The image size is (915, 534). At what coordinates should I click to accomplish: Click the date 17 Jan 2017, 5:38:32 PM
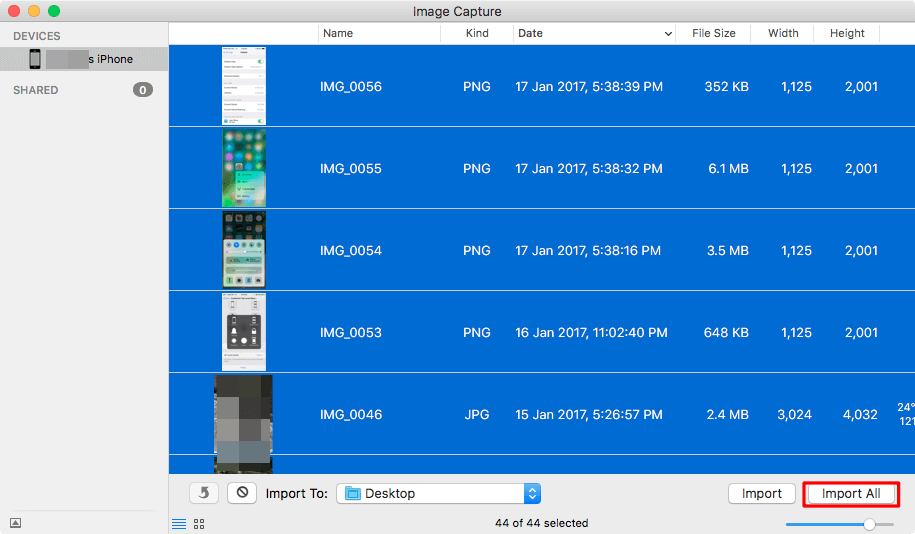(589, 169)
